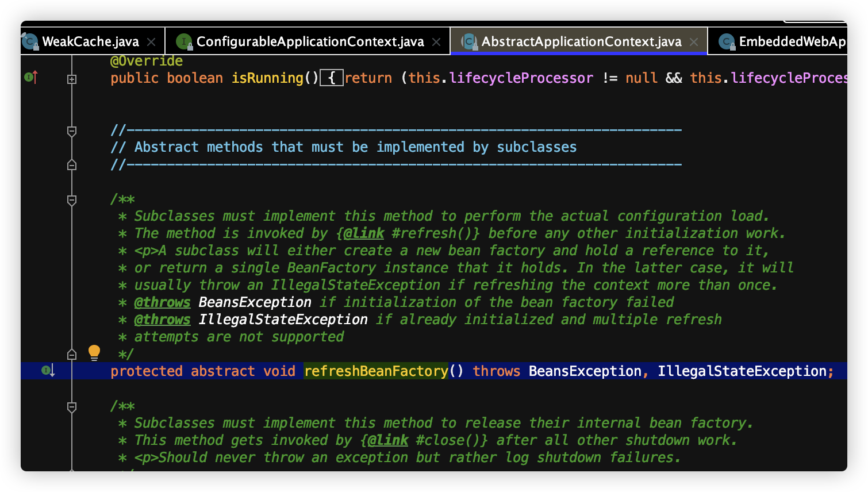Click the EmbeddedWebAp class file icon
Viewport: 868px width, 492px height.
tap(727, 41)
